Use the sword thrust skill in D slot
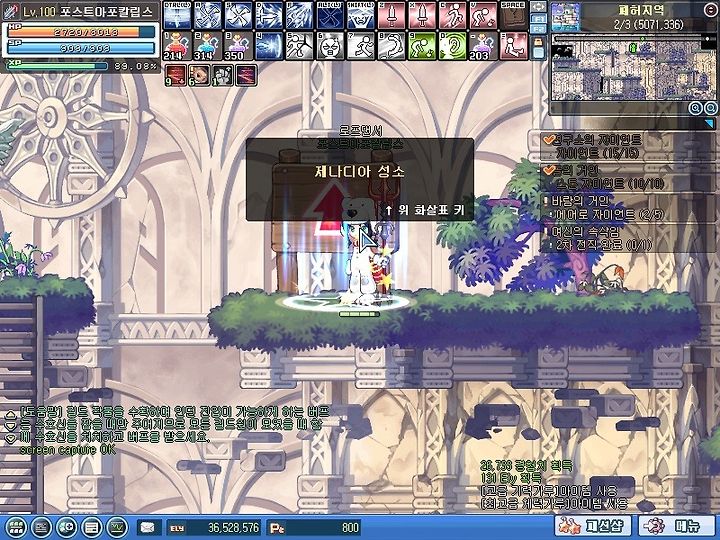Viewport: 720px width, 540px height. tap(269, 15)
